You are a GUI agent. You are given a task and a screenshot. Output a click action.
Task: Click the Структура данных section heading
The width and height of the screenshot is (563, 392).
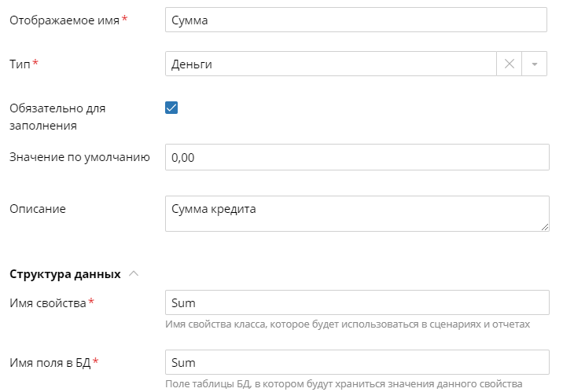coord(64,274)
